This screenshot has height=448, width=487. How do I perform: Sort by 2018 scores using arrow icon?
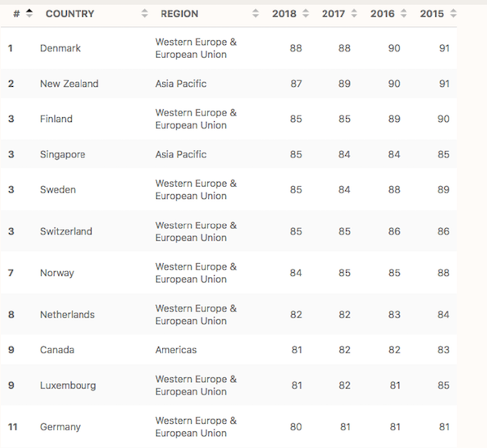305,14
